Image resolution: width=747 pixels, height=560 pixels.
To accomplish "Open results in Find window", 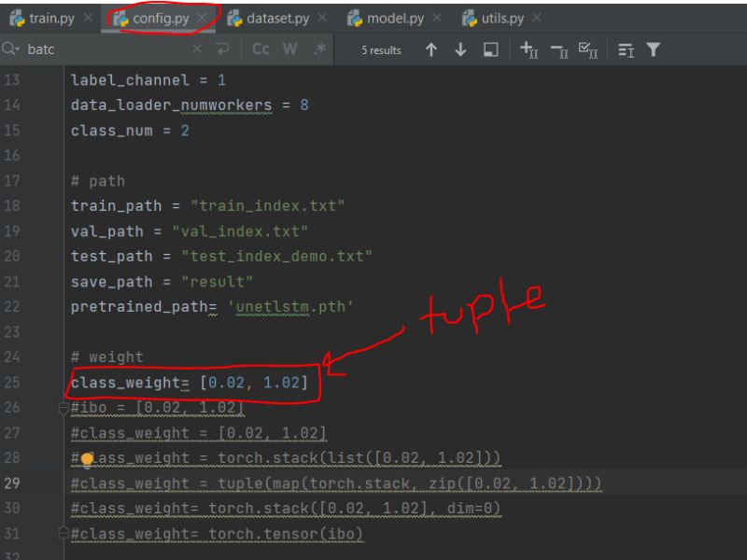I will [490, 49].
